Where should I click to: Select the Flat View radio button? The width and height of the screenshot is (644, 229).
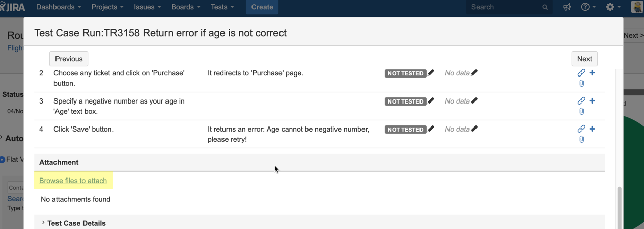click(x=3, y=160)
